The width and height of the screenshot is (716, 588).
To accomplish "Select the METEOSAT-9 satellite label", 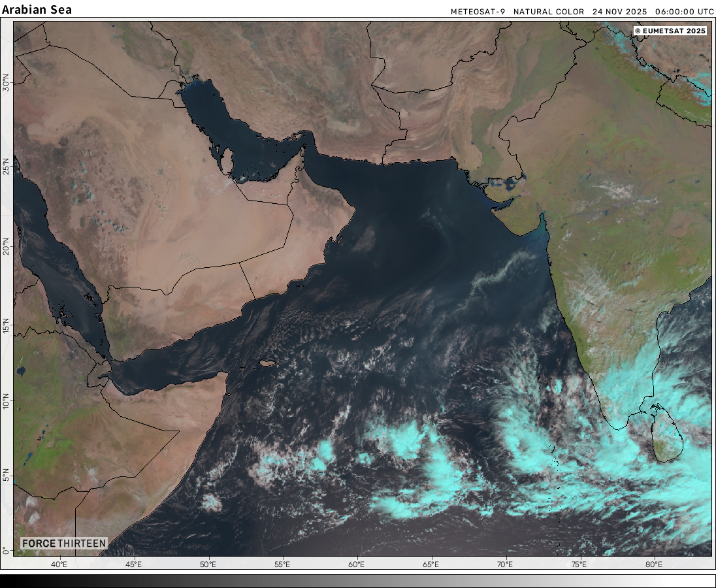I will 477,12.
